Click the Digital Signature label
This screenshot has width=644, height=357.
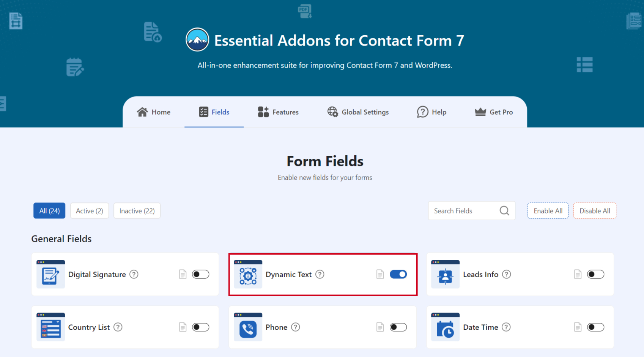pos(97,274)
